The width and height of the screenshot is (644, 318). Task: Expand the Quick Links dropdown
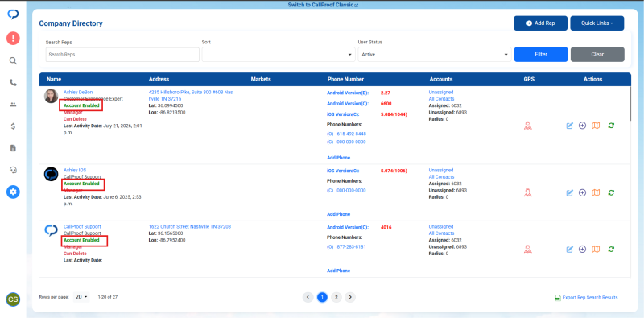pyautogui.click(x=597, y=23)
